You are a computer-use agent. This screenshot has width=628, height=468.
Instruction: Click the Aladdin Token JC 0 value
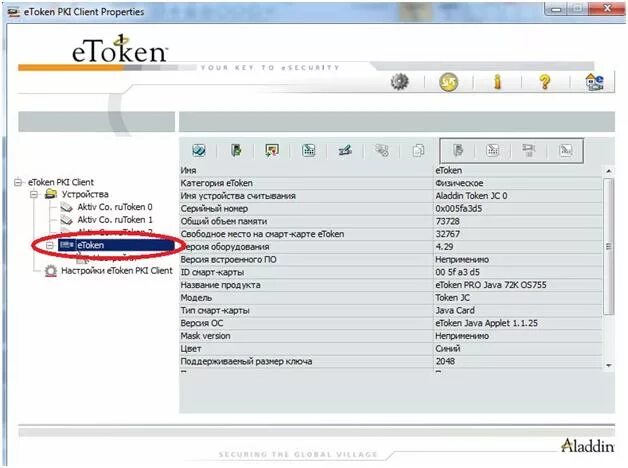coord(471,196)
